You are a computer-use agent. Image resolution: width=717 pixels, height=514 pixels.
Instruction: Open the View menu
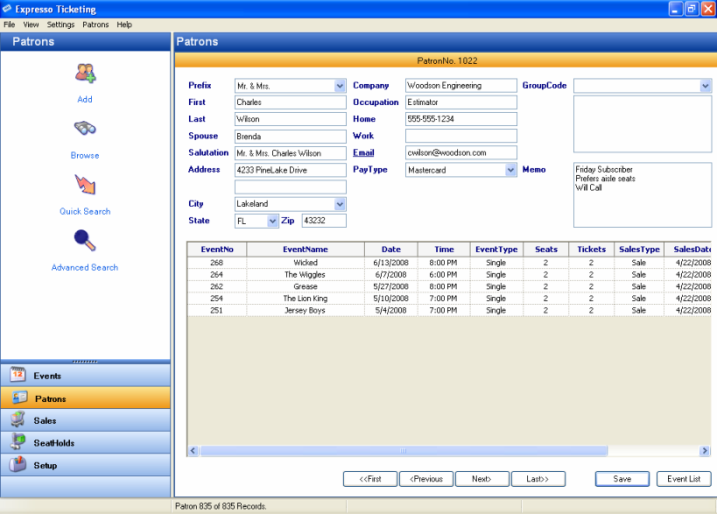coord(31,25)
